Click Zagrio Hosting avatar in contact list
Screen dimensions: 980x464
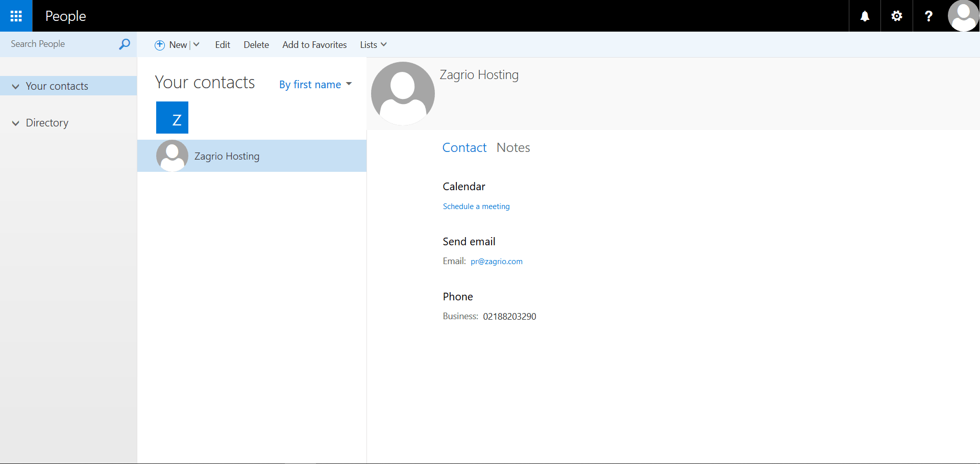coord(172,156)
